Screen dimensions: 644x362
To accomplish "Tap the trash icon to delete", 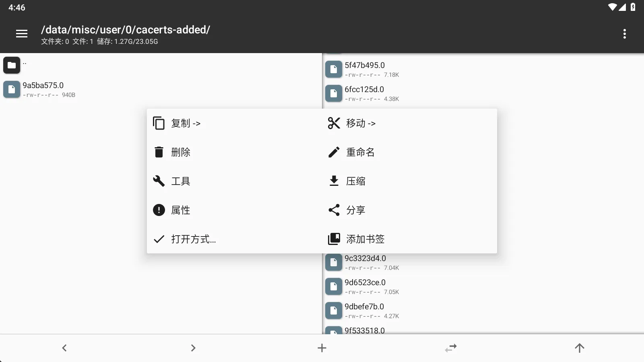I will (159, 152).
